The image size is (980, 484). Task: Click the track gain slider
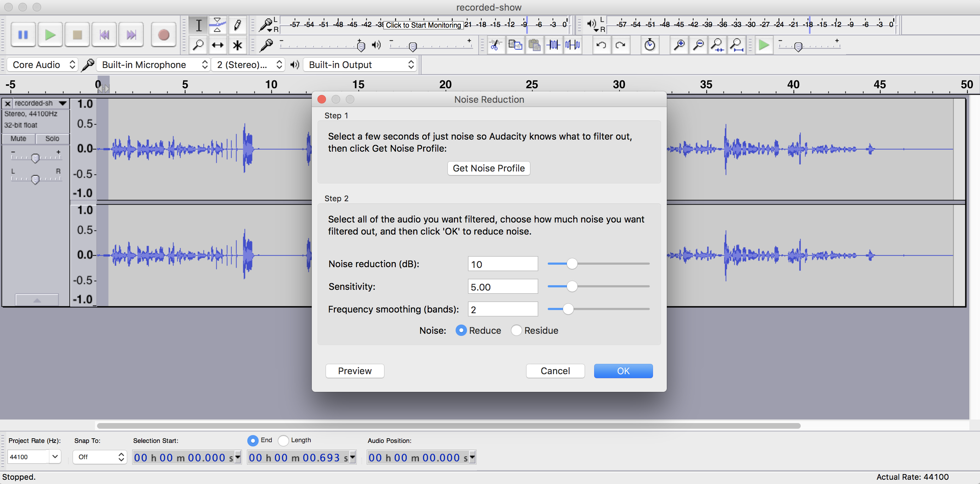point(36,157)
